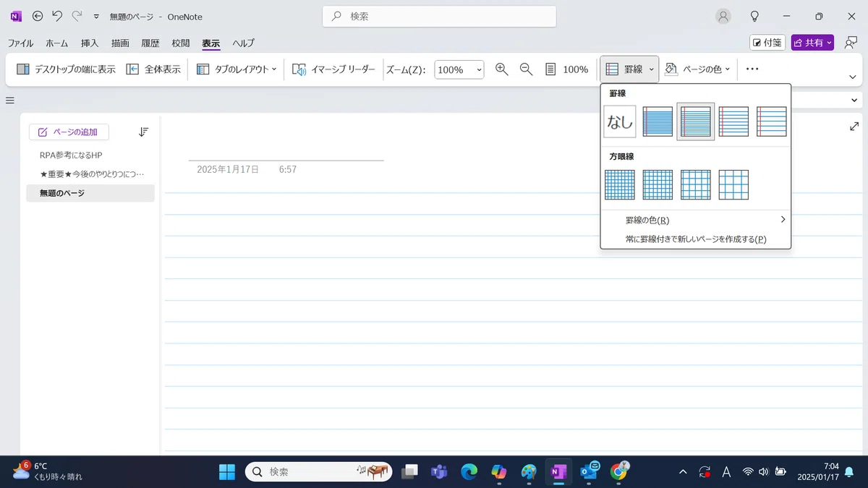Show hidden system tray icons chevron
868x488 pixels.
coord(683,472)
